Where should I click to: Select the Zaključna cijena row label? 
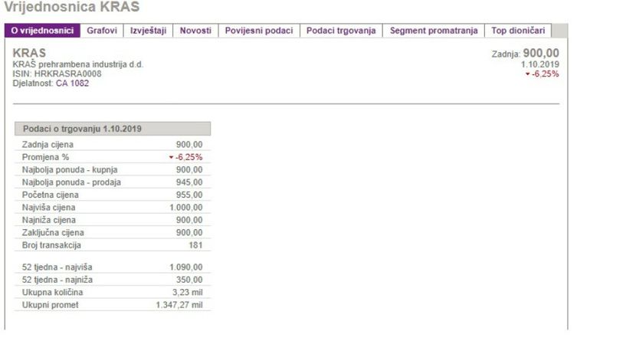[x=53, y=232]
